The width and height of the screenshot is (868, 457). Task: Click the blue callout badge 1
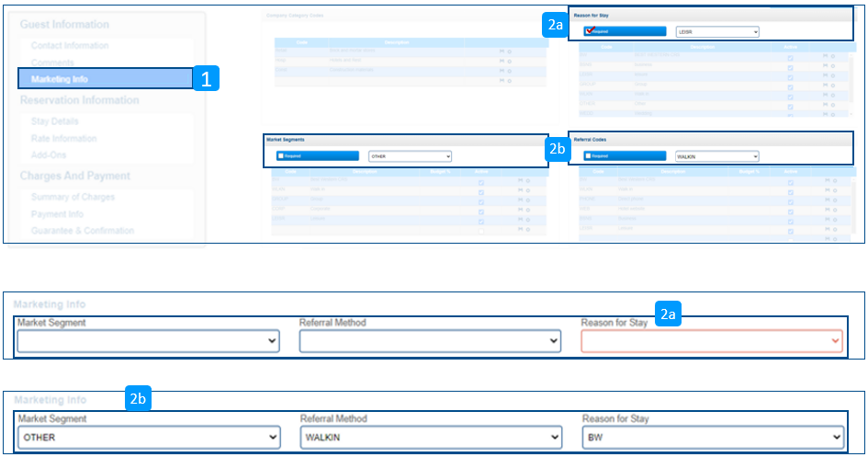pos(206,80)
